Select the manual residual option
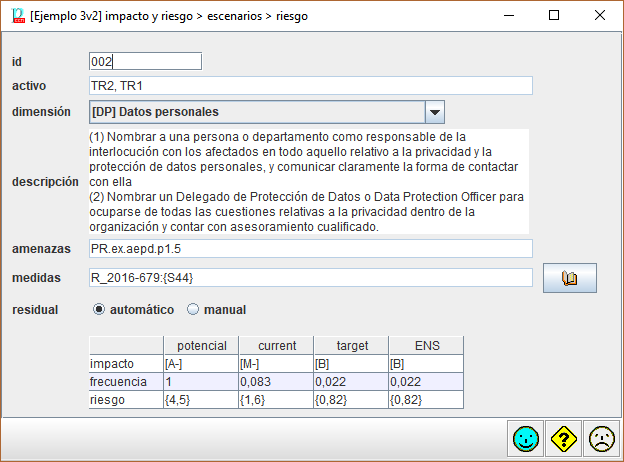This screenshot has height=462, width=624. point(194,310)
